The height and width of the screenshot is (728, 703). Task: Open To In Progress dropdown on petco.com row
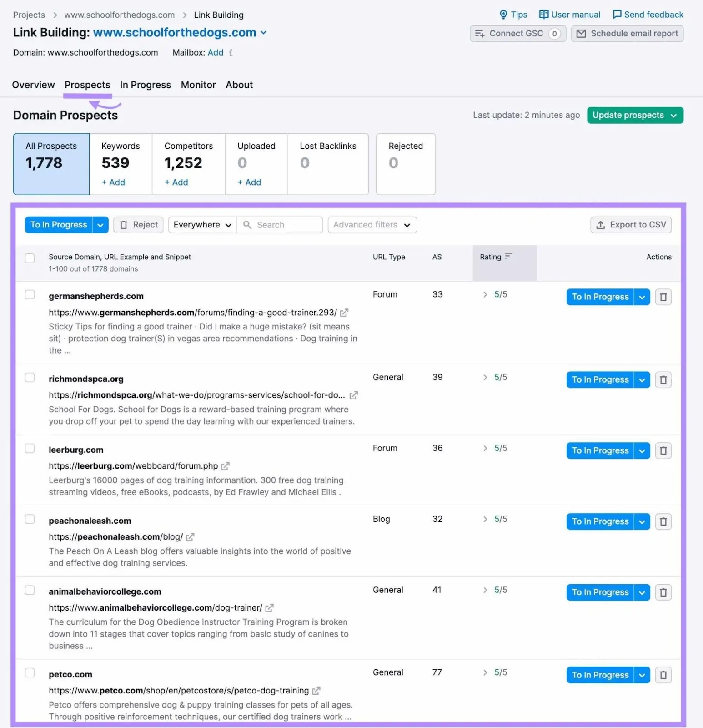click(642, 675)
